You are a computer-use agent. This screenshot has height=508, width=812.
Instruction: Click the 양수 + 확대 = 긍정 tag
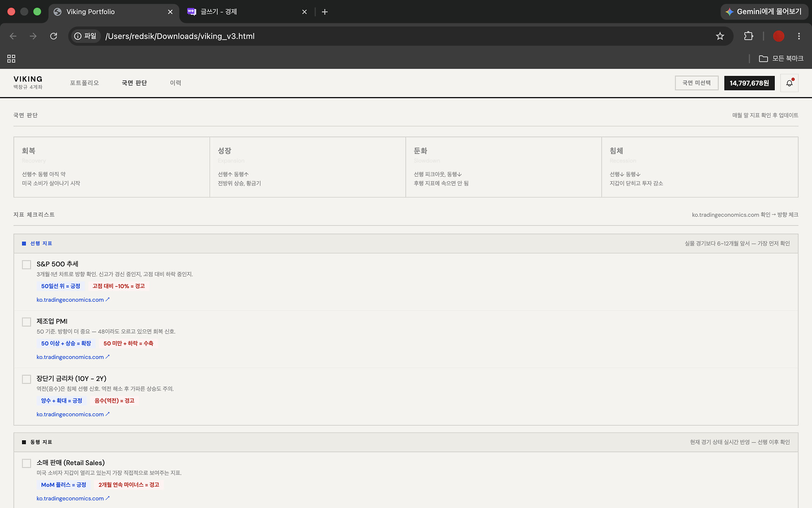point(61,400)
